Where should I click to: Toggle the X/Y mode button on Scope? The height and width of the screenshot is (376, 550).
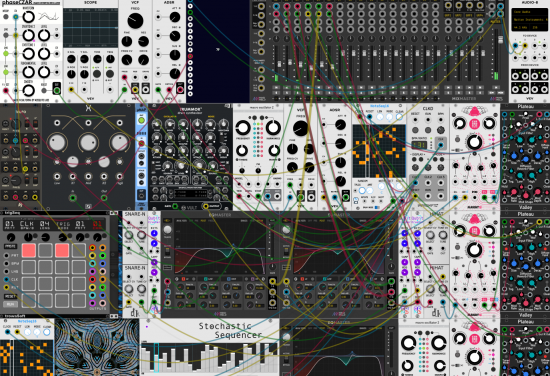(97, 74)
